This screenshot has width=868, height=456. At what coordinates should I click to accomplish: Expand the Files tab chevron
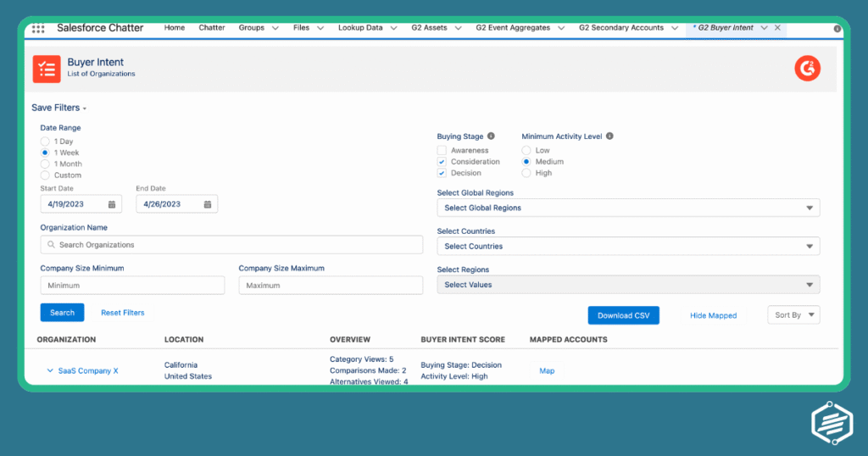coord(320,28)
